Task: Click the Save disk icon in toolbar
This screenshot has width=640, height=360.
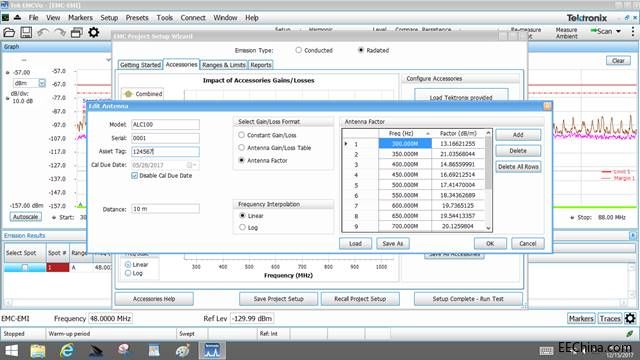Action: pyautogui.click(x=27, y=33)
